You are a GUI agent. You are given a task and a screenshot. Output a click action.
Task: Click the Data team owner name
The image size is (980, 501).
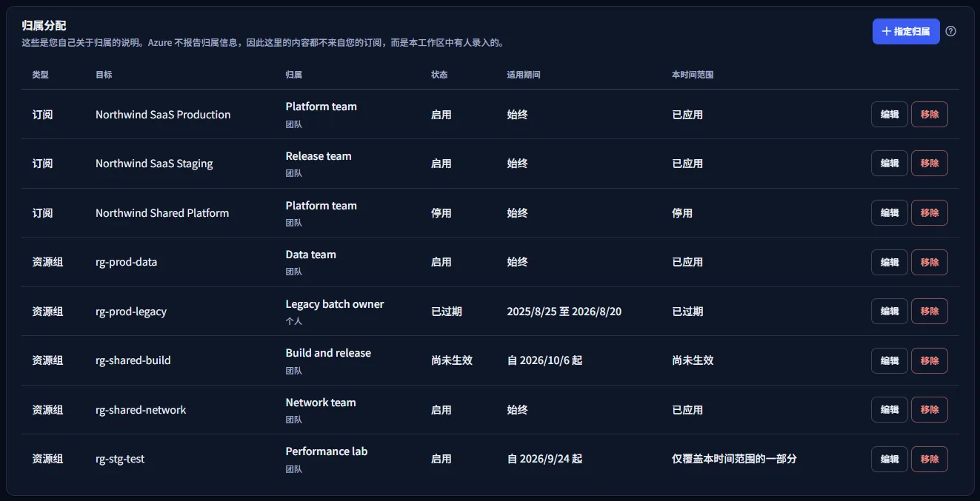click(311, 255)
